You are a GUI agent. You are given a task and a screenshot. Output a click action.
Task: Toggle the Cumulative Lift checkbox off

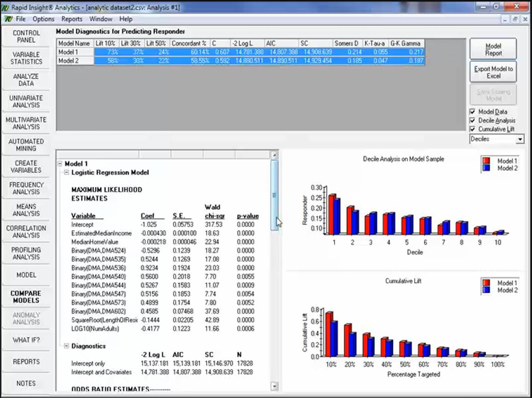click(473, 129)
